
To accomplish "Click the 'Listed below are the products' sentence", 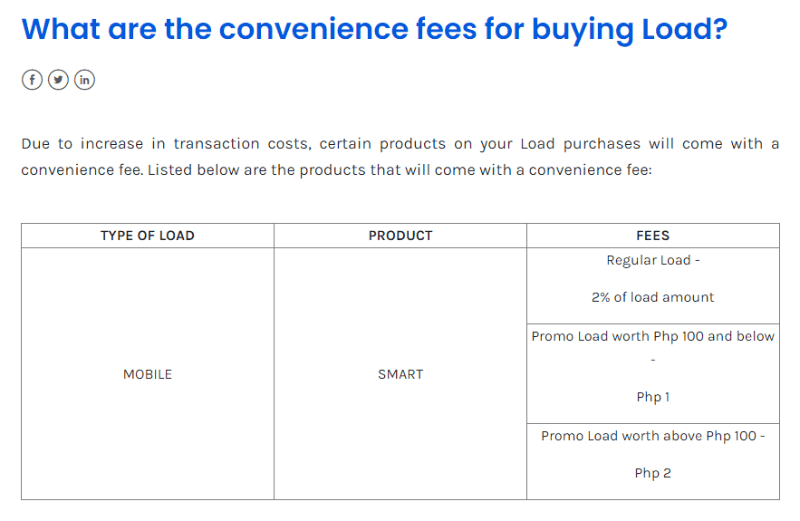I will coord(399,170).
